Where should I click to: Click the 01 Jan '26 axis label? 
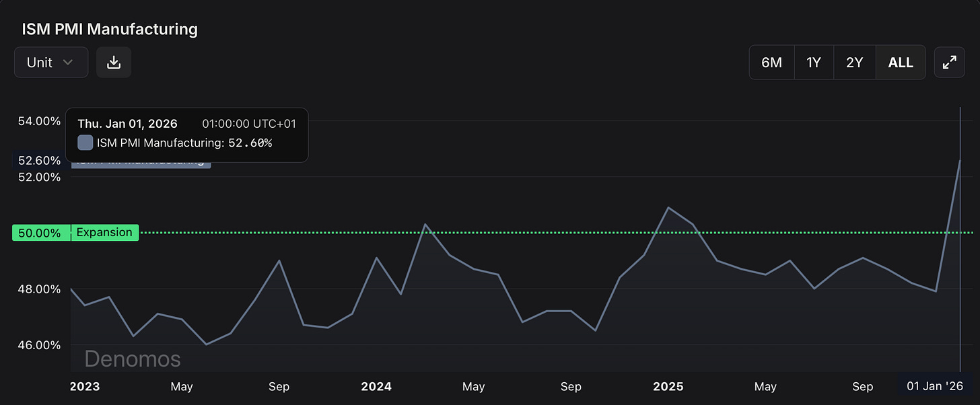tap(934, 386)
